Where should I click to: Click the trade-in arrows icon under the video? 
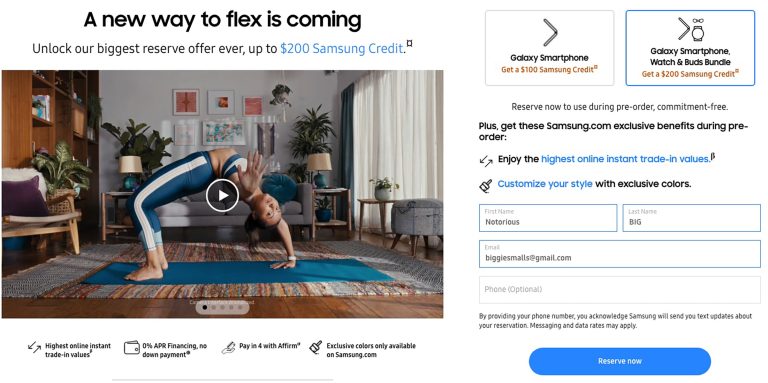(x=34, y=348)
